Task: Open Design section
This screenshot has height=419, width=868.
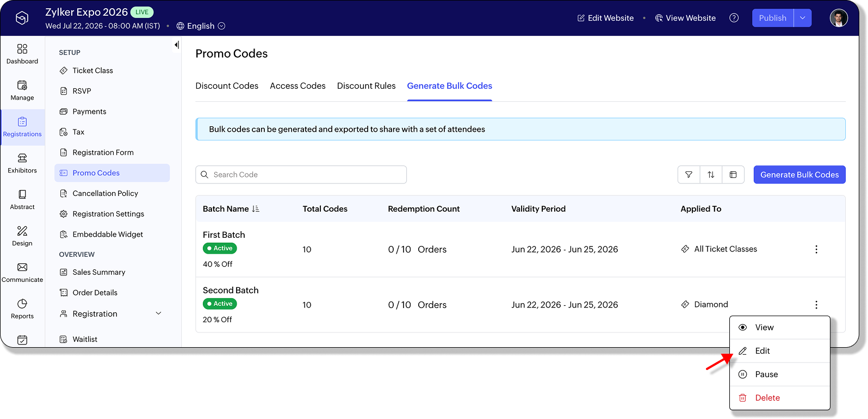Action: point(22,237)
